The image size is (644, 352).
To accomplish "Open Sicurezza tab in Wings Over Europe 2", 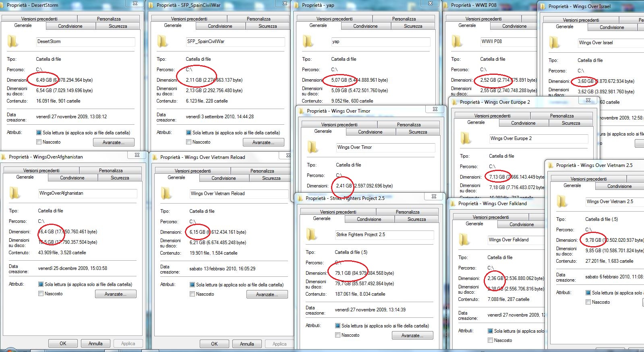I will (571, 123).
